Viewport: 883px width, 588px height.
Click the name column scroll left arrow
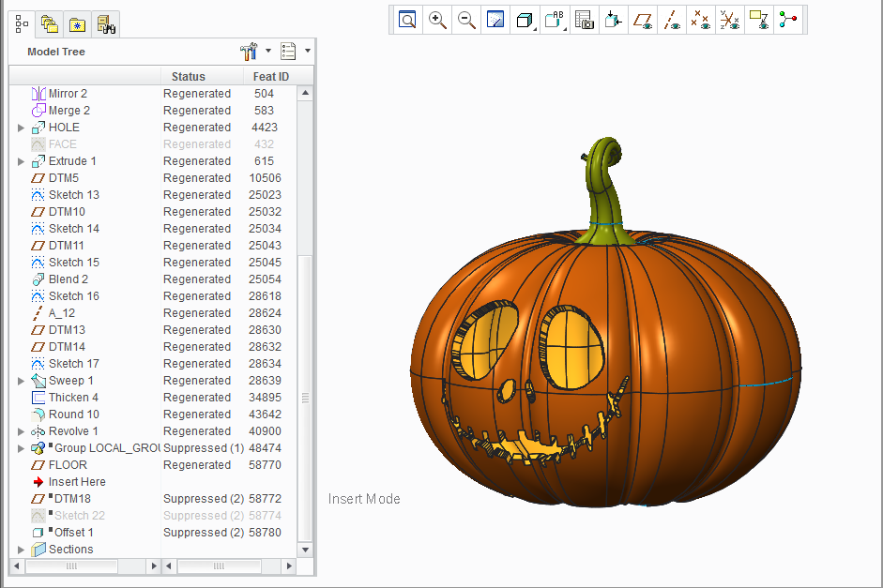click(16, 566)
